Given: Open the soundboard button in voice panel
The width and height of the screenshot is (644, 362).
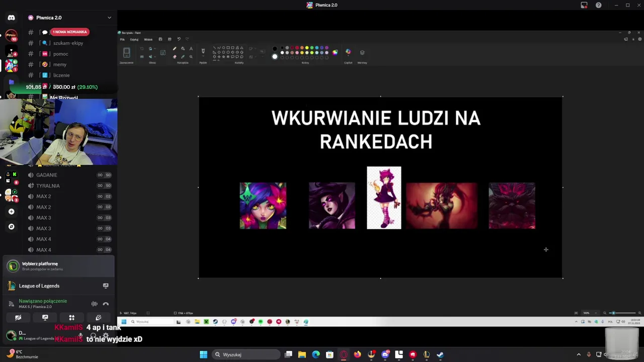Looking at the screenshot, I should point(98,318).
